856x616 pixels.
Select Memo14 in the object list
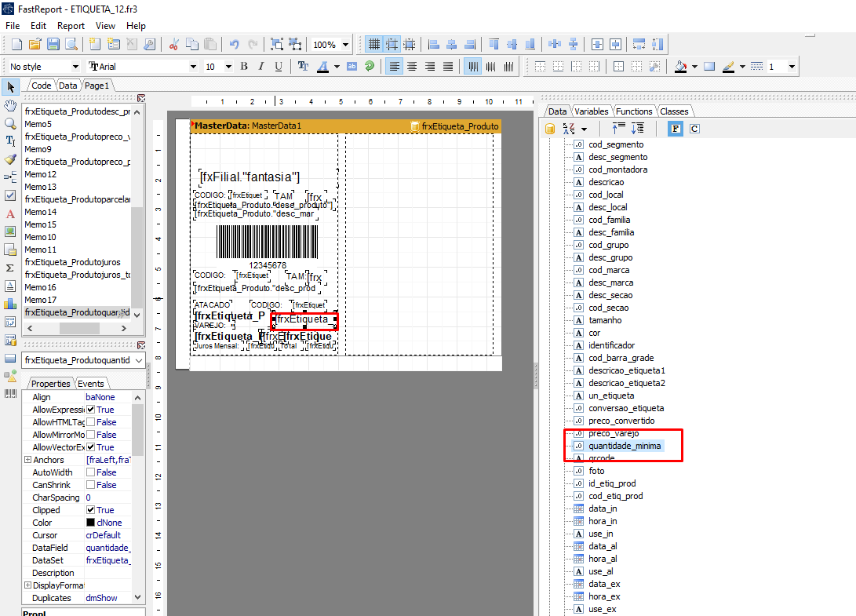(x=41, y=212)
